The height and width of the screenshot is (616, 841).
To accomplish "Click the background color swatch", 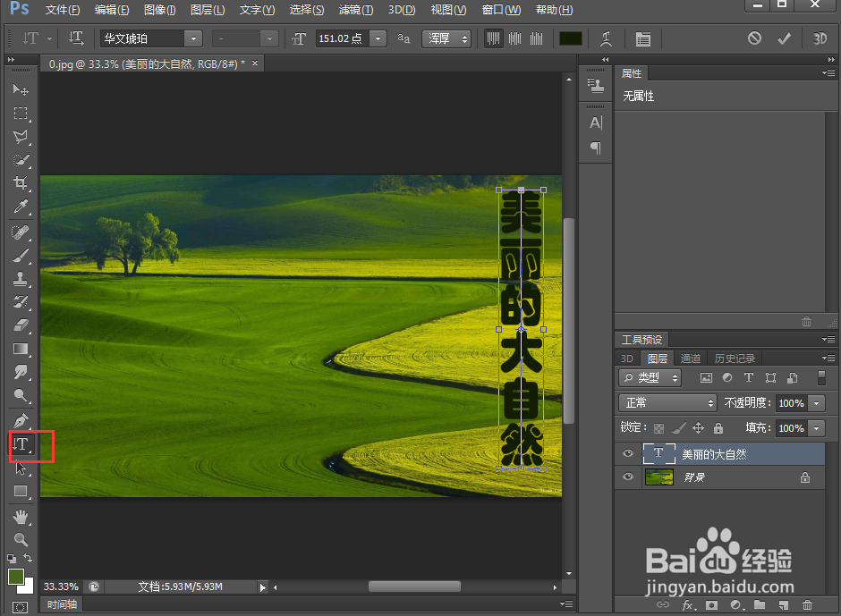I will [29, 587].
